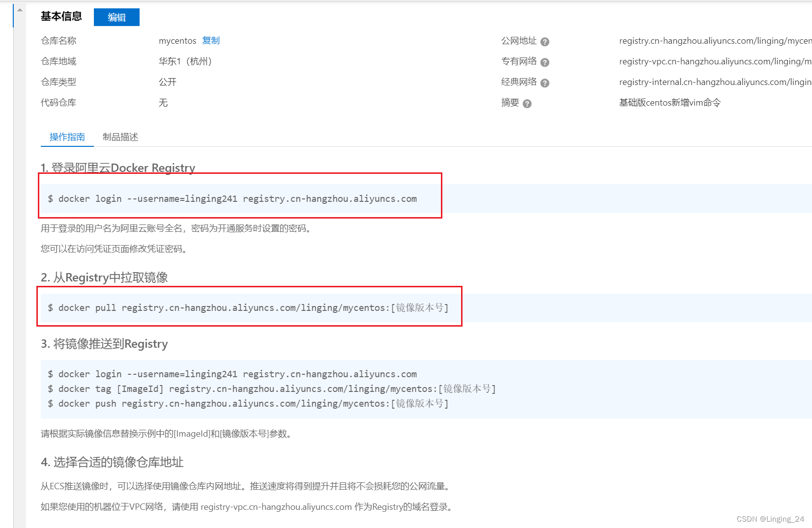Viewport: 812px width, 528px height.
Task: Click heading 2. 从Registry中拉取镜像
Action: pyautogui.click(x=104, y=278)
